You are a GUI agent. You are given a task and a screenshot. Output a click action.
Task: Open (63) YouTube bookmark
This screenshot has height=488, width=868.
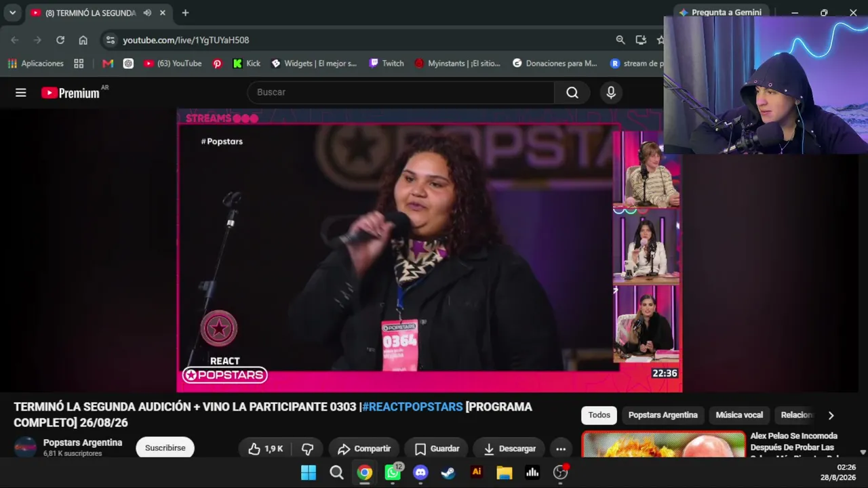tap(172, 63)
